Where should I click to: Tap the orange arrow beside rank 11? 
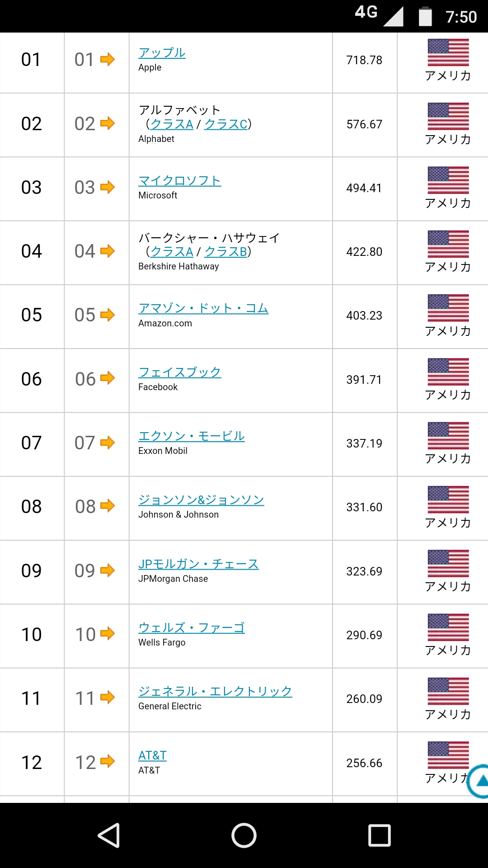coord(108,698)
